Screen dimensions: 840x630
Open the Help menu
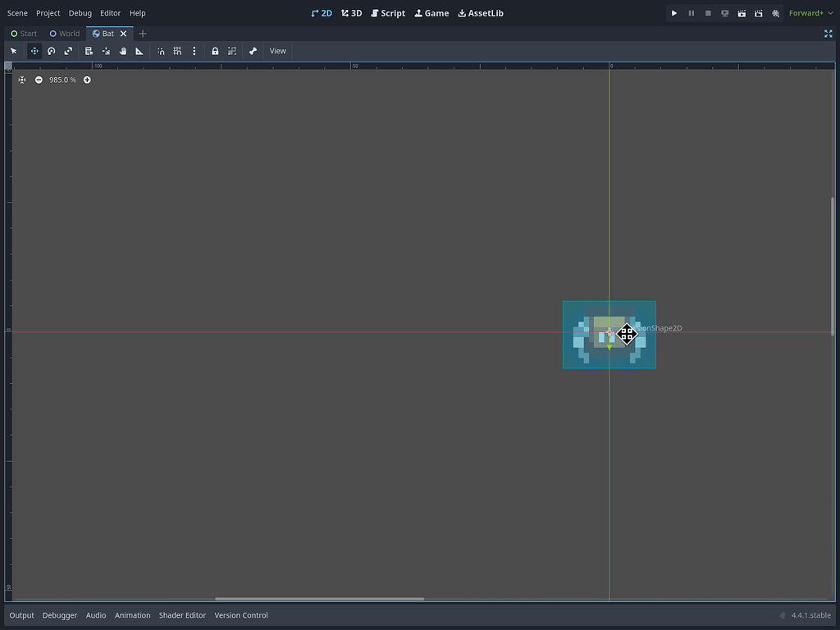(x=137, y=13)
